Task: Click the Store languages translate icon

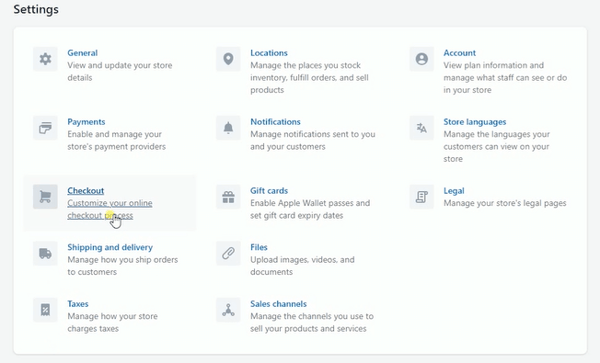Action: point(422,128)
